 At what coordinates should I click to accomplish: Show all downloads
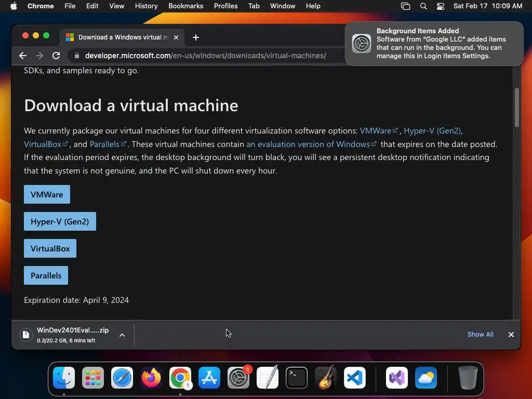(480, 335)
